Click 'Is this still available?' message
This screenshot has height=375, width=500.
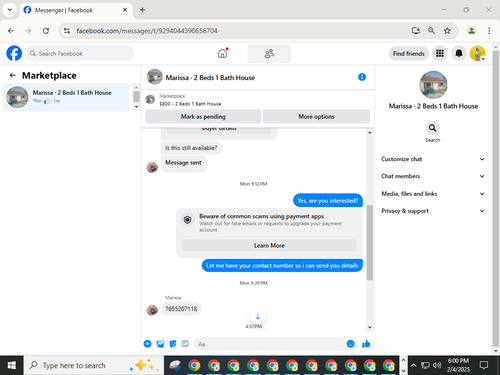191,148
